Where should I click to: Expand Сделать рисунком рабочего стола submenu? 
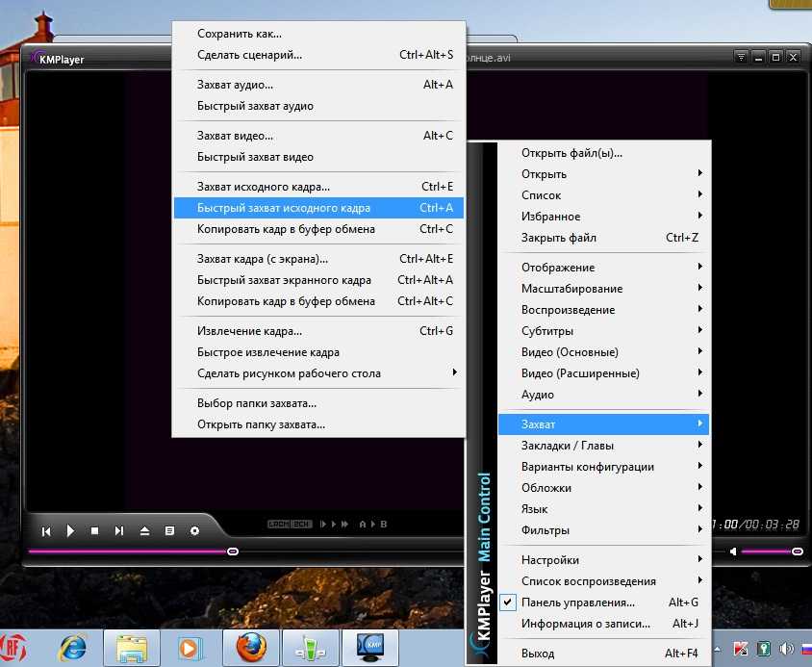318,373
